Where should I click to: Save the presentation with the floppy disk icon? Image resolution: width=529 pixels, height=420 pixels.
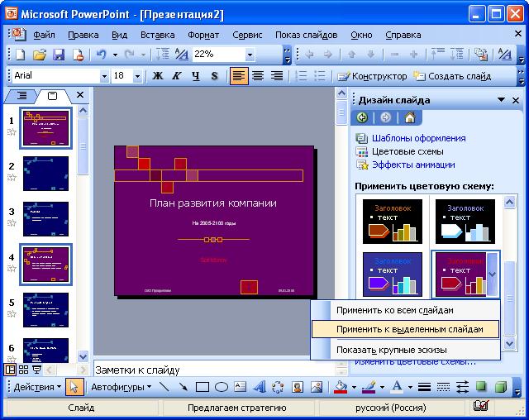click(x=59, y=55)
